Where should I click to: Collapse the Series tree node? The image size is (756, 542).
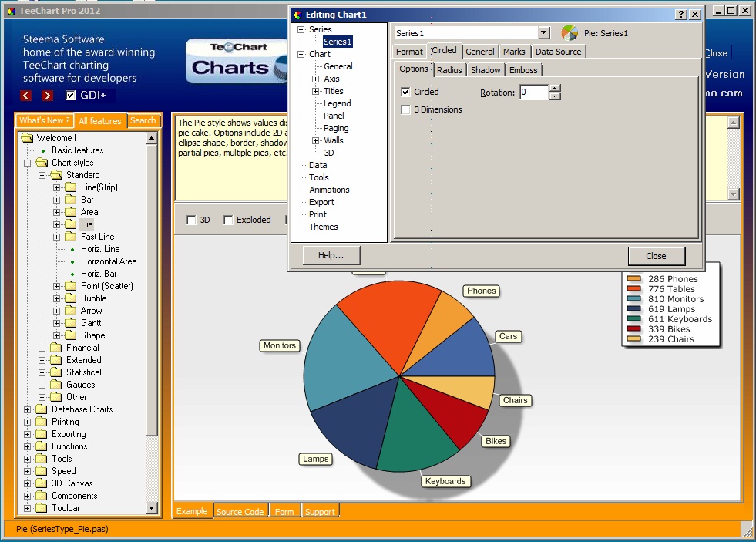301,29
